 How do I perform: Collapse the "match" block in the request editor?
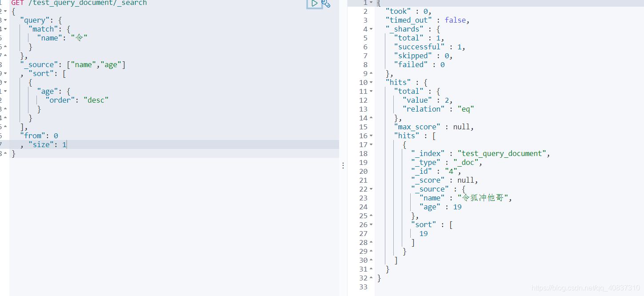(x=5, y=29)
